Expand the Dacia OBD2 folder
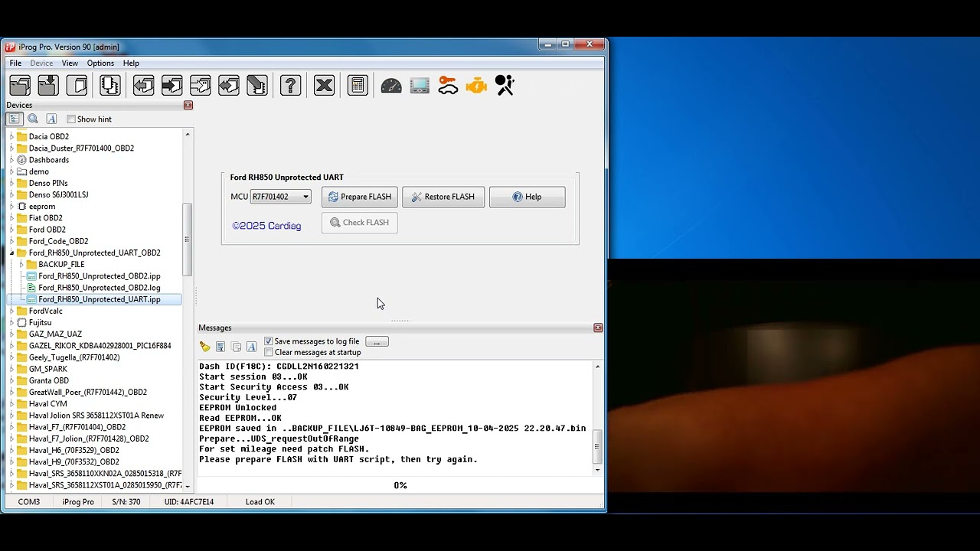Viewport: 980px width, 551px height. pyautogui.click(x=11, y=136)
